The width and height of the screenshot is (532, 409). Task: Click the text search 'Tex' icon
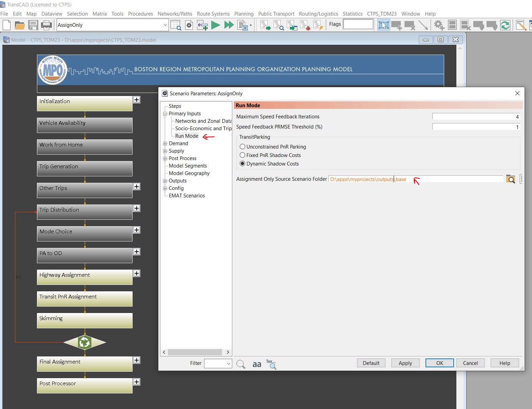271,364
